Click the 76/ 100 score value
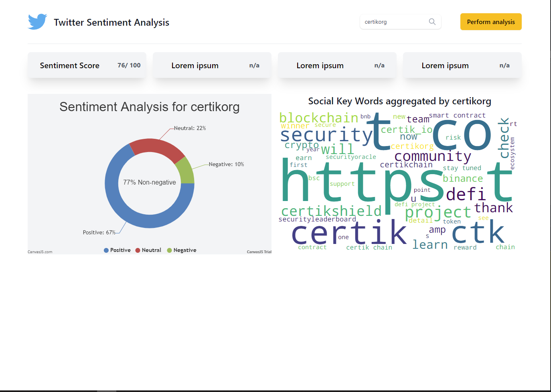551x392 pixels. (x=129, y=65)
